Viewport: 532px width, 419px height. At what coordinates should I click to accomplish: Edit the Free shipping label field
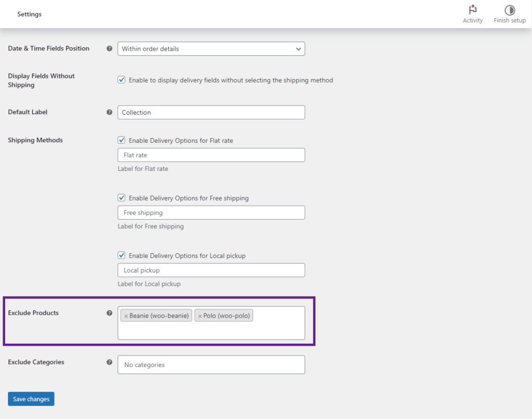coord(211,212)
